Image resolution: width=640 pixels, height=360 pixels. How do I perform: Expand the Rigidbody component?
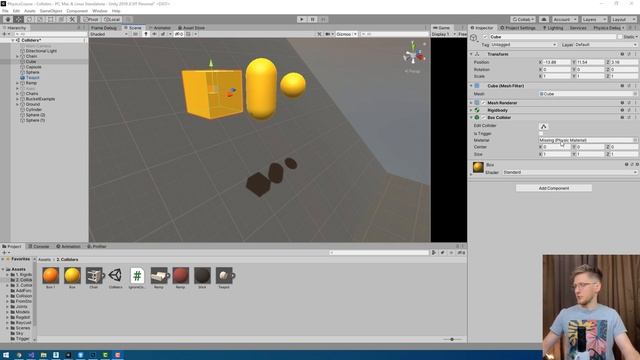[471, 110]
